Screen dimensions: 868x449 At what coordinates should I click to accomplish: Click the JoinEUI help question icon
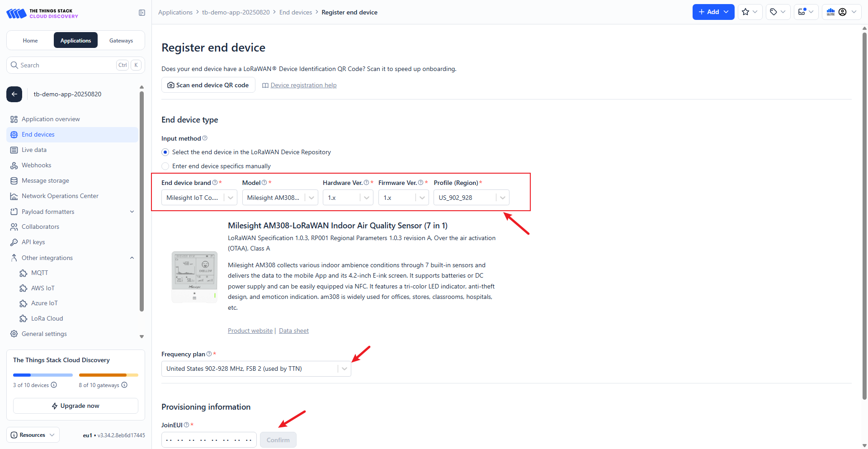pos(186,425)
